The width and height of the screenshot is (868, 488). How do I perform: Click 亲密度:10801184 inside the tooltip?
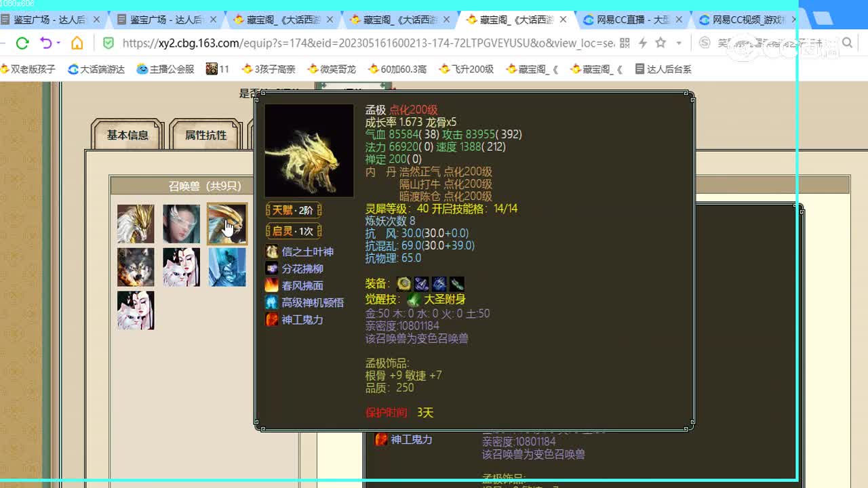pos(402,326)
